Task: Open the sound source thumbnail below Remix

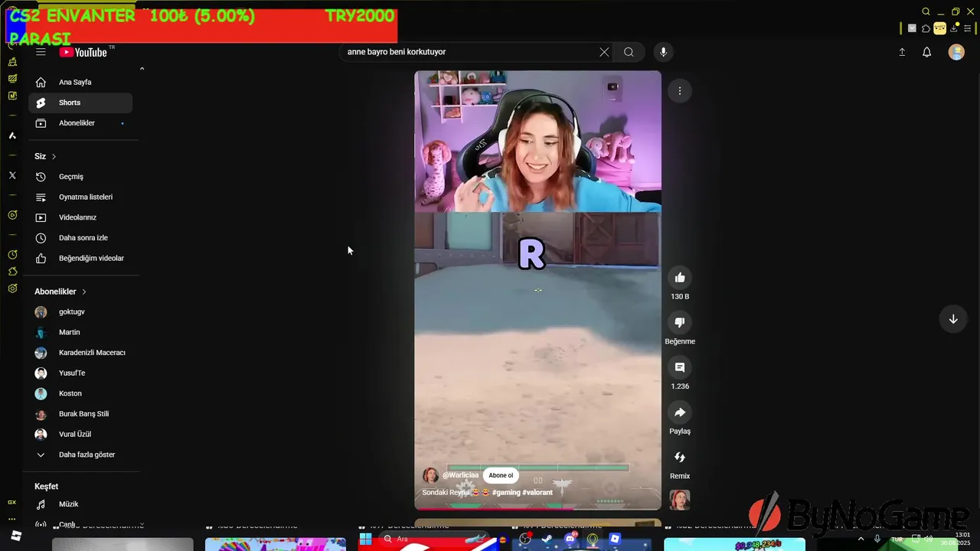Action: [680, 500]
